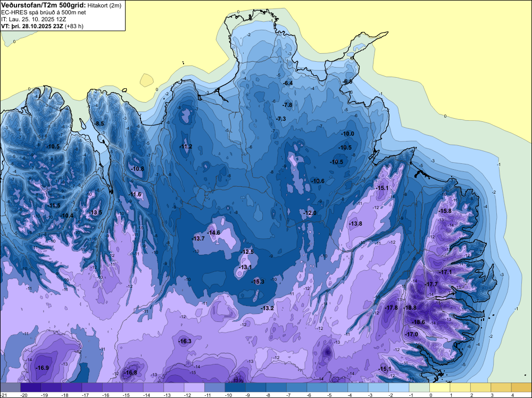The image size is (532, 398).
Task: Click the -12.0 temperature value
Action: click(x=310, y=213)
